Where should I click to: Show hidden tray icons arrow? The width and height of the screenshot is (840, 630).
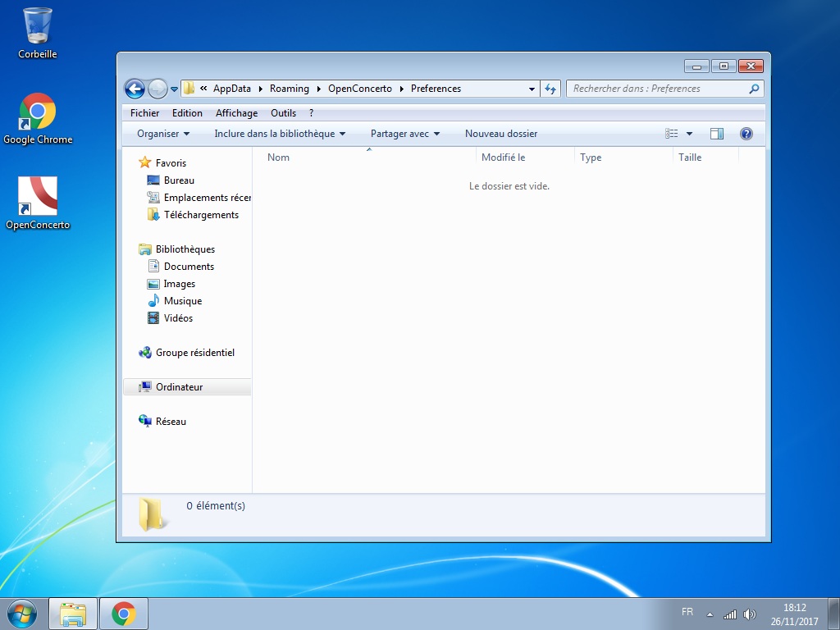click(710, 614)
